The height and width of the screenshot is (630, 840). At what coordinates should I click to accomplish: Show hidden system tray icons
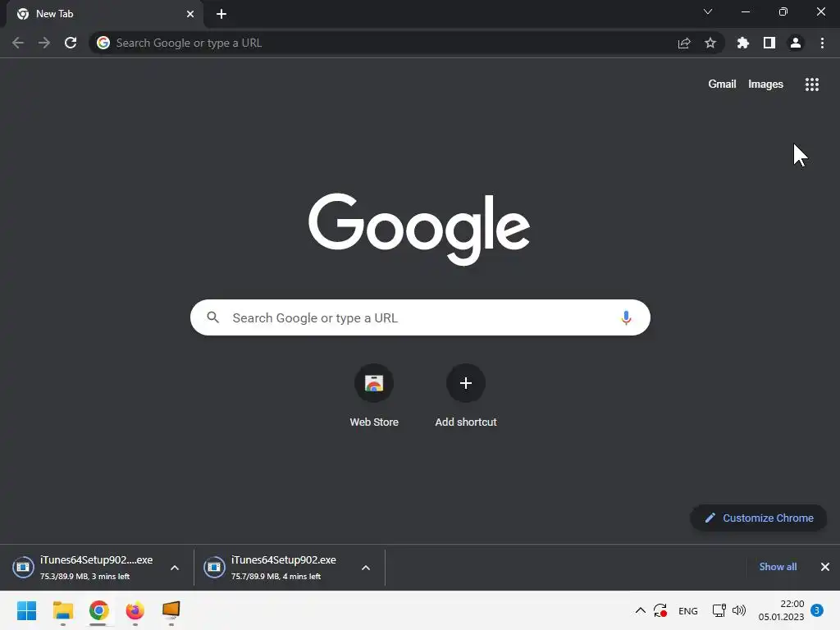[x=640, y=610]
